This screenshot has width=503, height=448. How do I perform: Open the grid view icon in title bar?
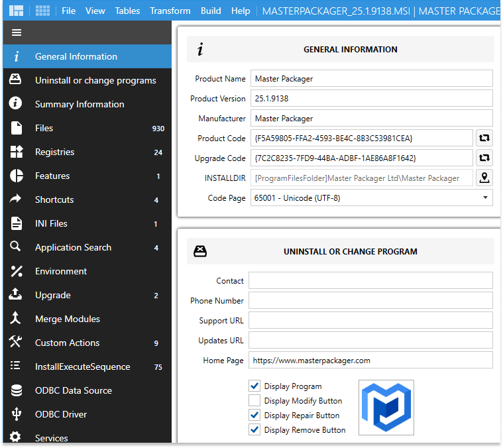42,11
